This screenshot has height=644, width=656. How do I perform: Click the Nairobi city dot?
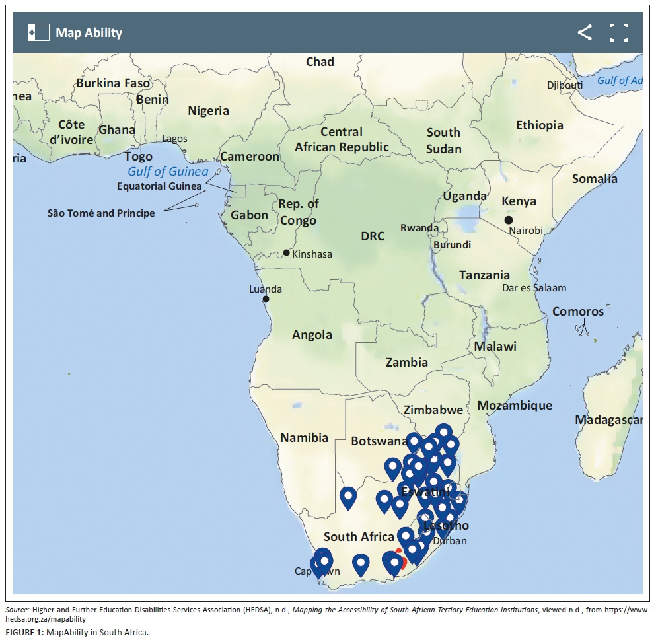tap(508, 220)
